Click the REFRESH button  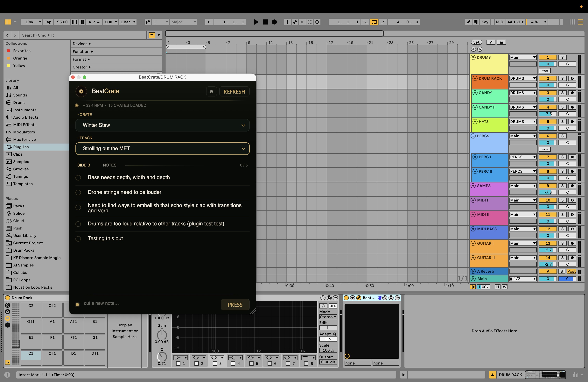click(234, 92)
